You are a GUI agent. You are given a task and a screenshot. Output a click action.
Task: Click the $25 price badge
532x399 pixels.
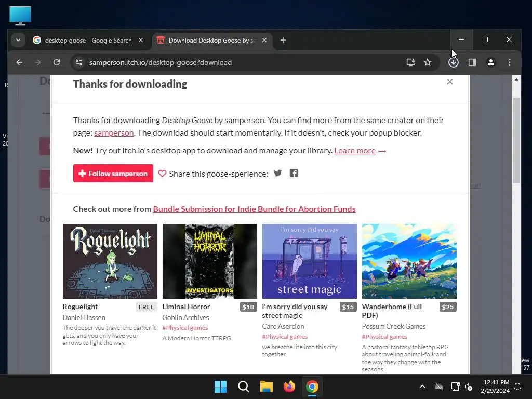(448, 307)
